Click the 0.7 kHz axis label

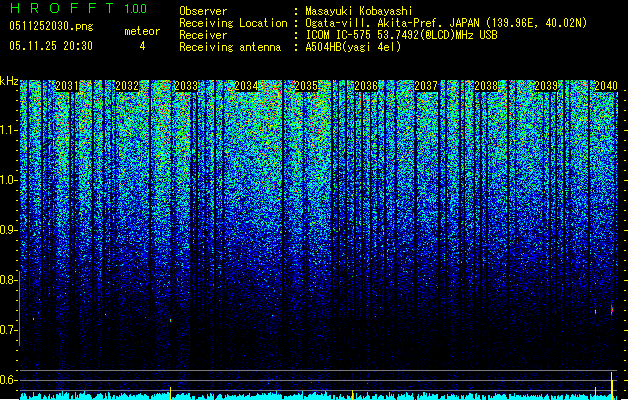click(x=7, y=330)
